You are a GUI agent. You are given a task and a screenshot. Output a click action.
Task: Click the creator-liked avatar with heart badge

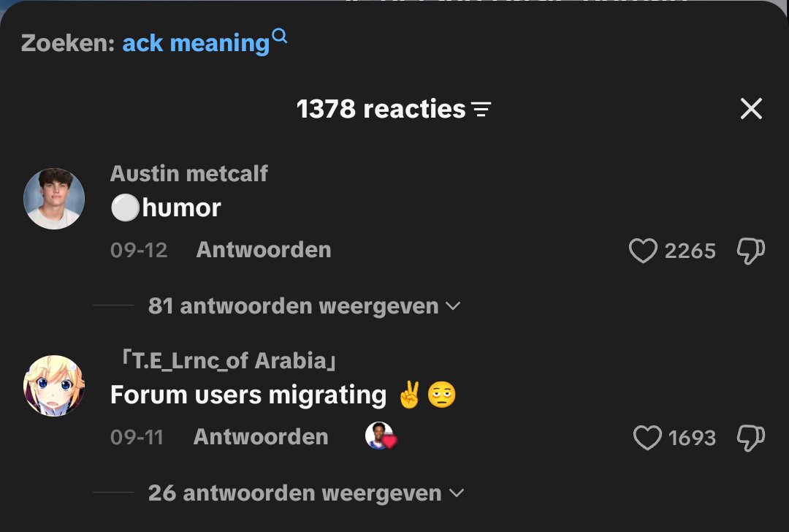[x=381, y=436]
